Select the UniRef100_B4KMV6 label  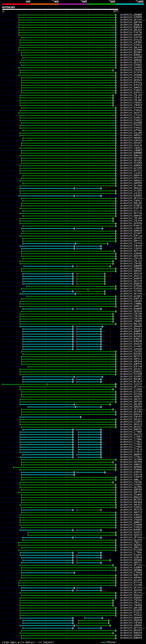(131, 334)
